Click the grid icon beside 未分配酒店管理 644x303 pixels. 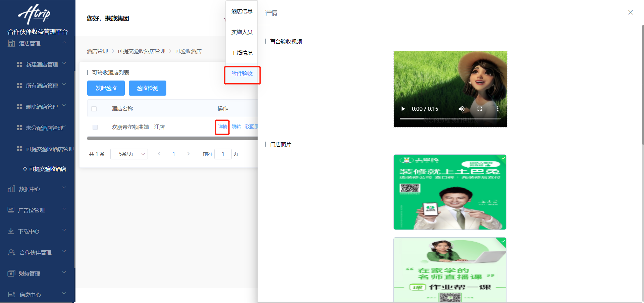point(20,128)
